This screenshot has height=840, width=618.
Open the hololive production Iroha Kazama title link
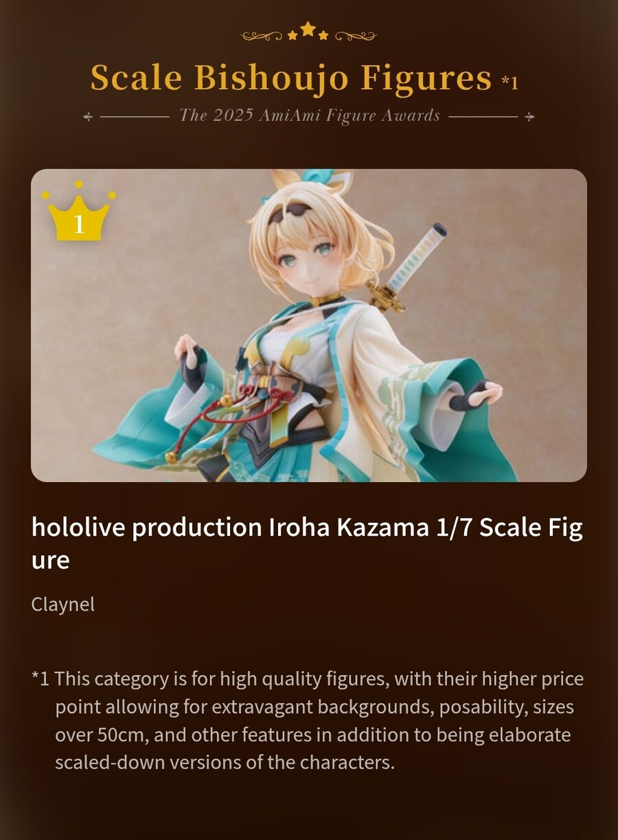tap(307, 544)
